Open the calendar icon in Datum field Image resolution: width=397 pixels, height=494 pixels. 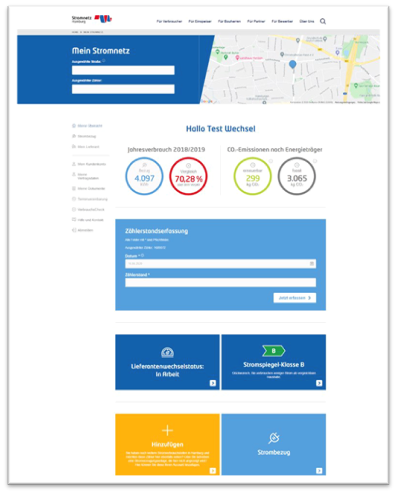(x=312, y=264)
